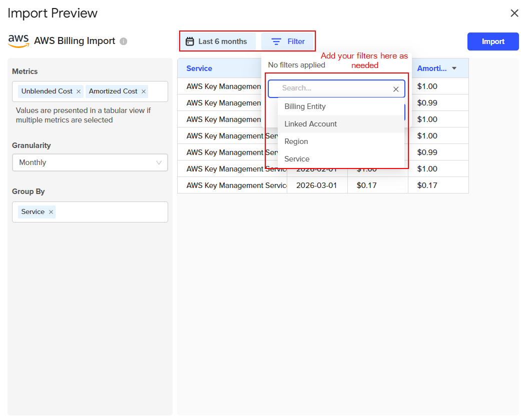This screenshot has width=525, height=420.
Task: Click the Service column header
Action: coord(199,68)
